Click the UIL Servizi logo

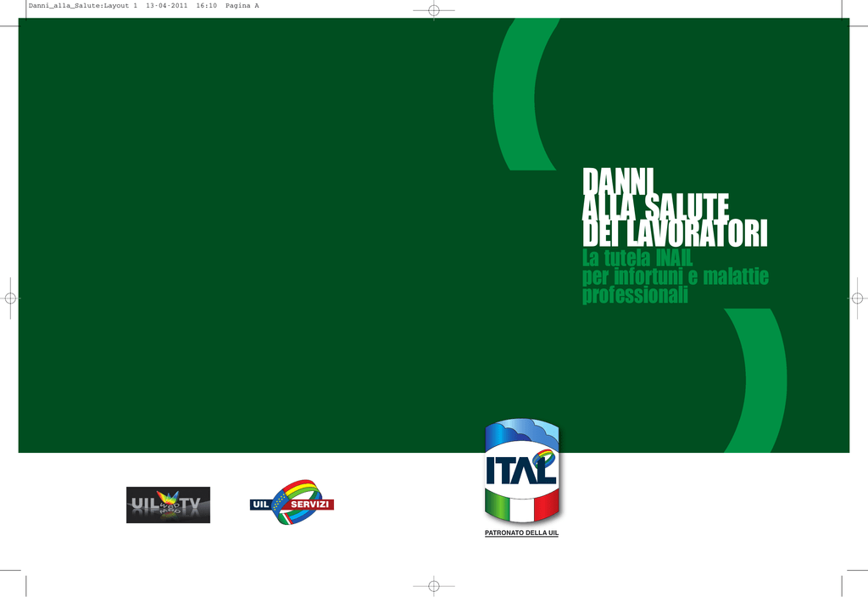(x=292, y=502)
